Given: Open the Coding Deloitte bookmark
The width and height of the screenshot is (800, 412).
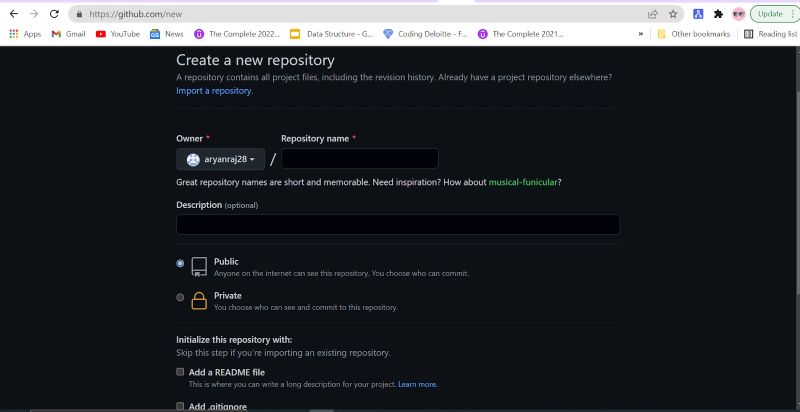Looking at the screenshot, I should click(x=425, y=34).
